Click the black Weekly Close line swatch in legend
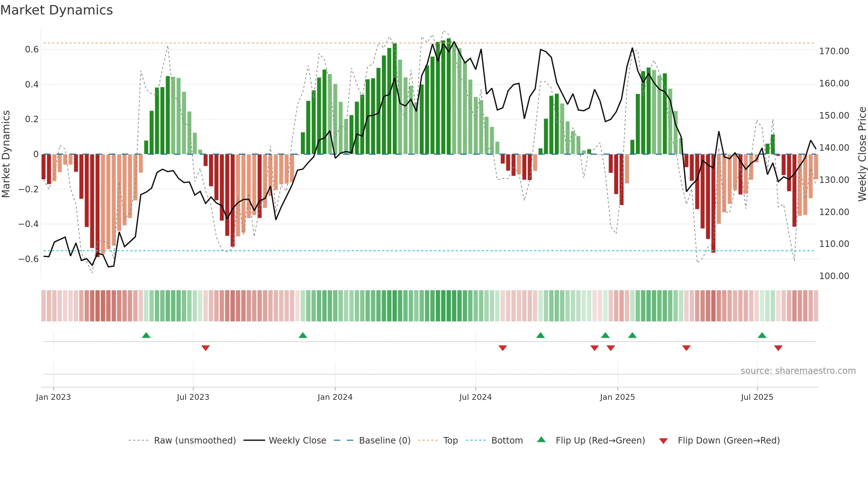This screenshot has width=868, height=488. [254, 440]
